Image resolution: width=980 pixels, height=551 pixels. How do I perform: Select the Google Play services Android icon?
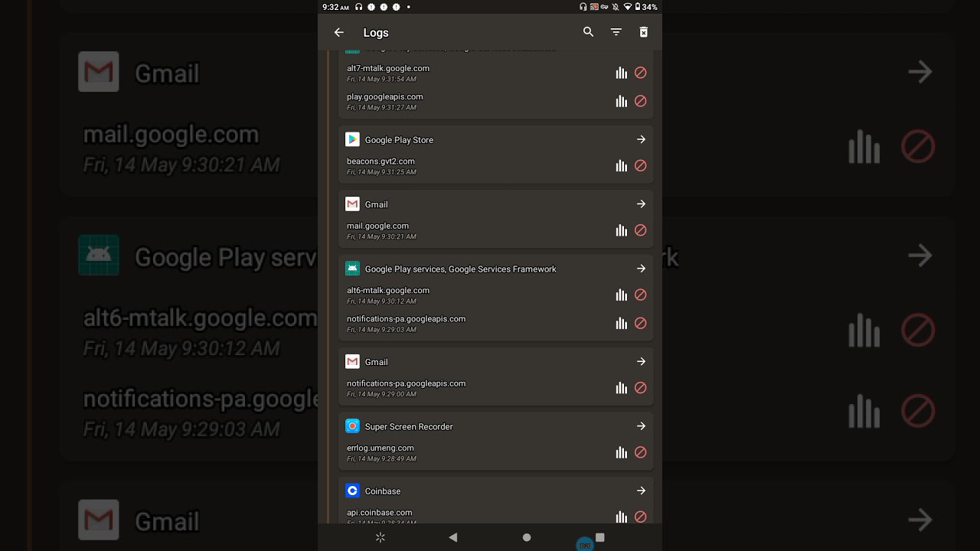[x=352, y=269]
